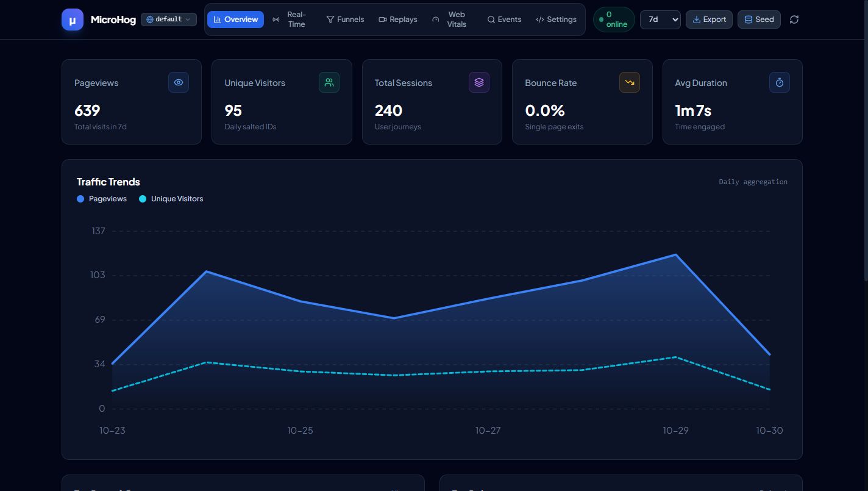Click the 0.0% bounce rate value
The image size is (868, 491).
[545, 110]
